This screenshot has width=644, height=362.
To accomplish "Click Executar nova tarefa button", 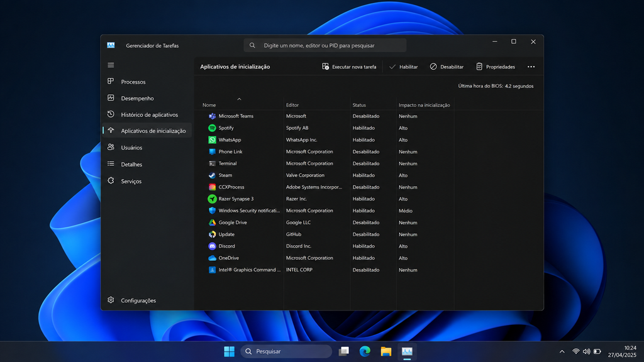I will (x=349, y=67).
